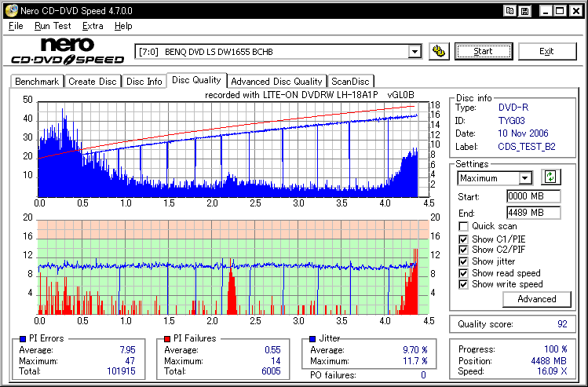
Task: Disable Show read speed checkbox
Action: [x=463, y=273]
